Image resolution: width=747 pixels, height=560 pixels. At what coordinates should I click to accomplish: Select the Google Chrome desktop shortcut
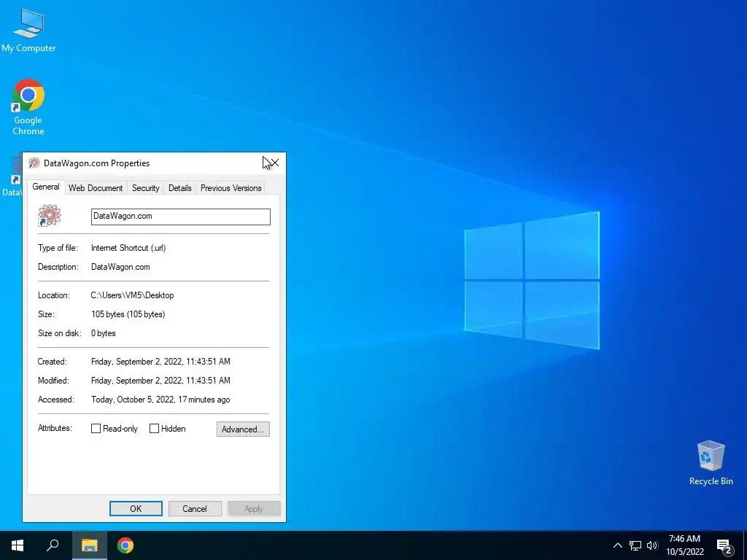coord(28,106)
